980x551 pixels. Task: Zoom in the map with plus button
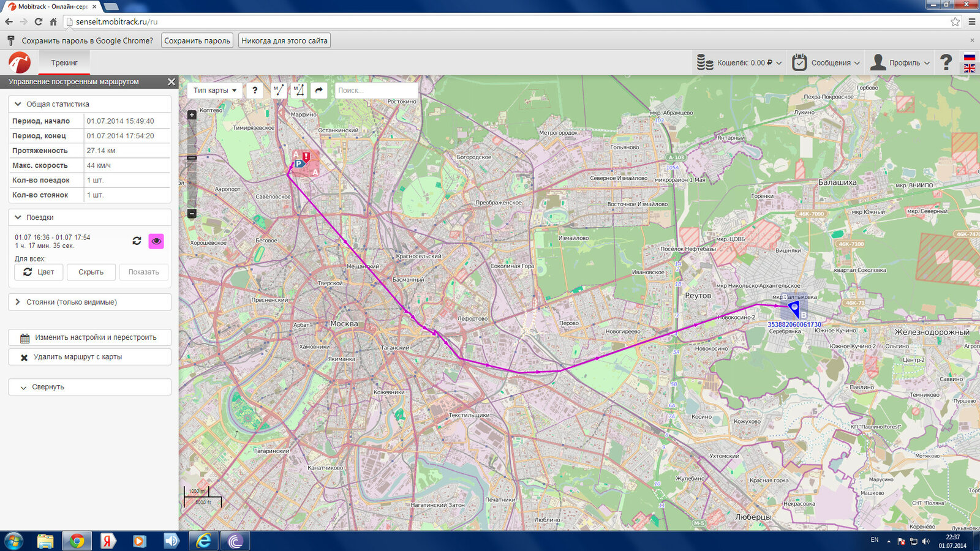(x=192, y=115)
